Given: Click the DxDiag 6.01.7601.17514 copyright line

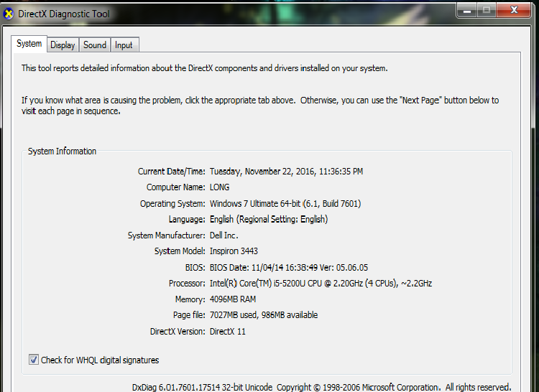Looking at the screenshot, I should [322, 387].
